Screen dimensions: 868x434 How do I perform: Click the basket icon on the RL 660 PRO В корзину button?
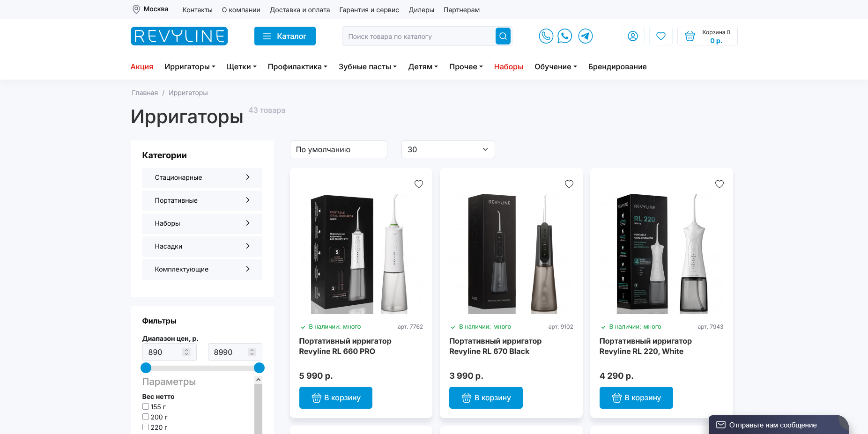click(317, 398)
